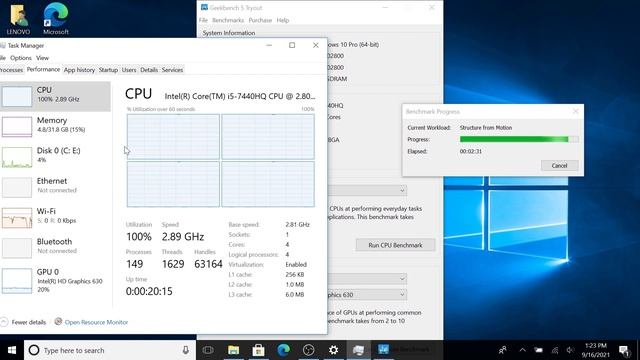Open network Wi-Fi tray icon
Image resolution: width=640 pixels, height=360 pixels.
tap(555, 350)
